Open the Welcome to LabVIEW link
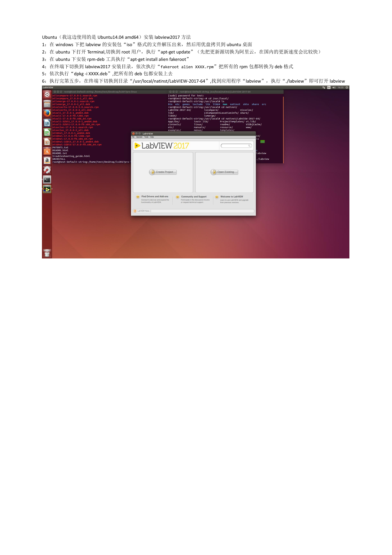 (232, 197)
